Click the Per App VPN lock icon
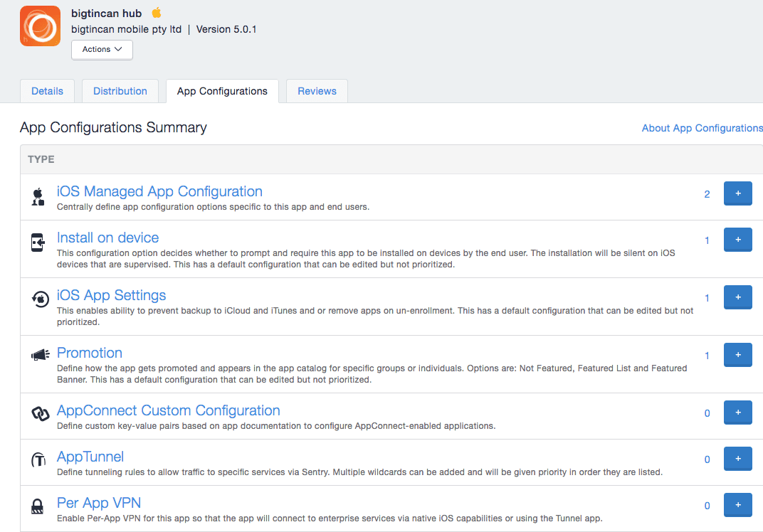 38,506
